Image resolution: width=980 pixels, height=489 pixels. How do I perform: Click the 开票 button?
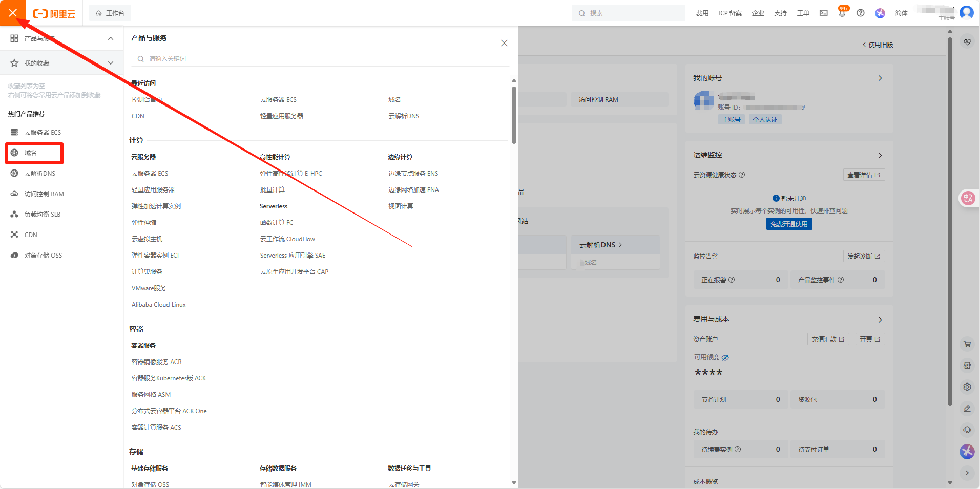tap(870, 339)
